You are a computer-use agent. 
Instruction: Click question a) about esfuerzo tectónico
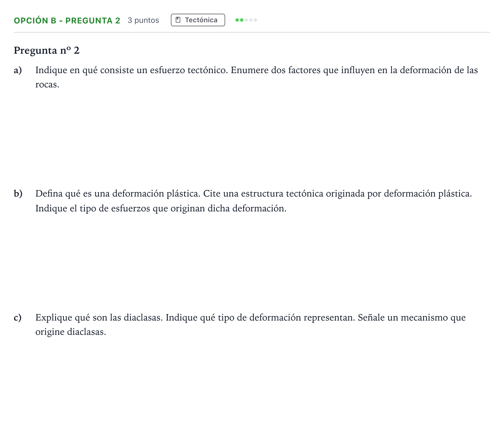pos(257,77)
